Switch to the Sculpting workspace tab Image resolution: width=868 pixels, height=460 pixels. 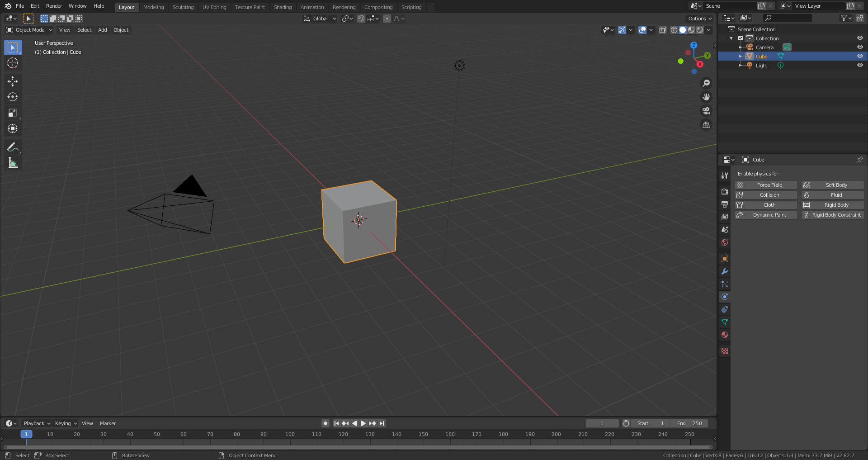click(183, 7)
